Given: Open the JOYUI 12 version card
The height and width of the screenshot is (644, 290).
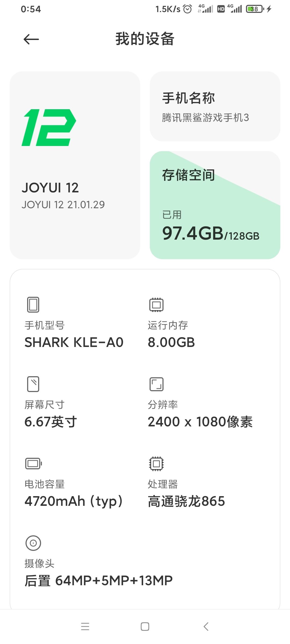Looking at the screenshot, I should (x=75, y=165).
